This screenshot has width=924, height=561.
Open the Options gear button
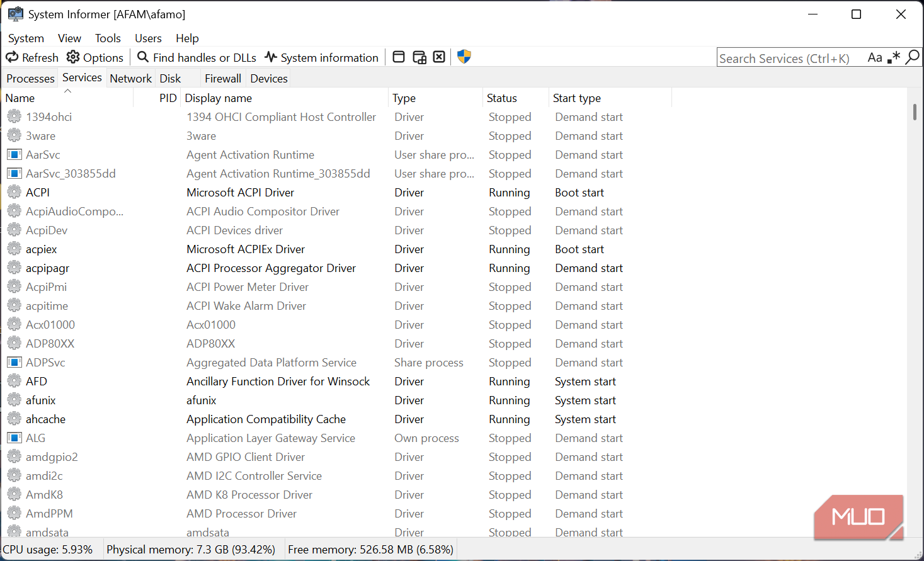(95, 57)
